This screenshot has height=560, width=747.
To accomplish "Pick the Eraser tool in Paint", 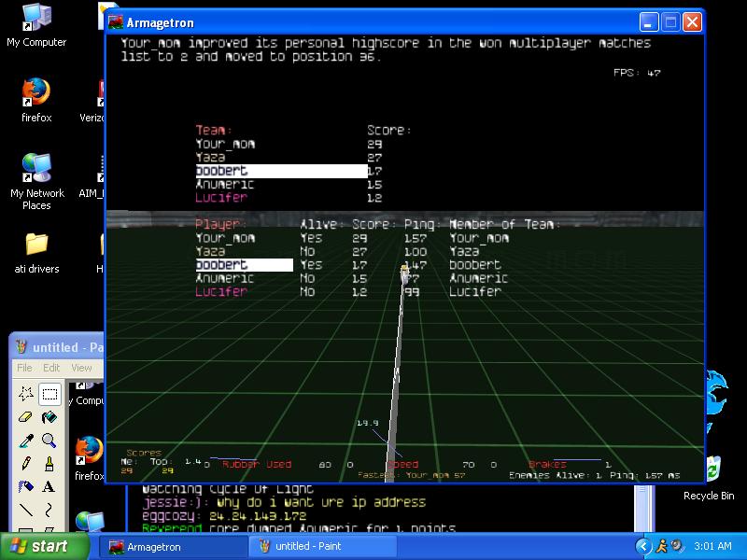I will [x=26, y=417].
